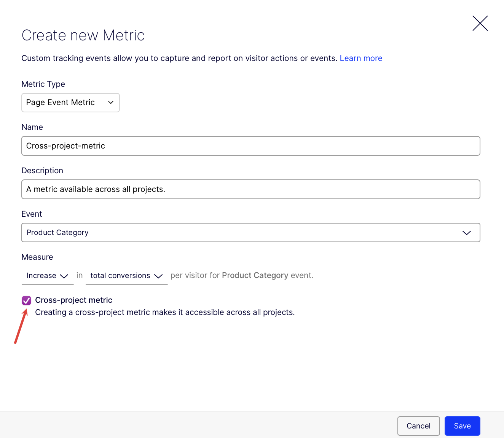Click the Name input field
This screenshot has width=504, height=438.
(x=250, y=146)
